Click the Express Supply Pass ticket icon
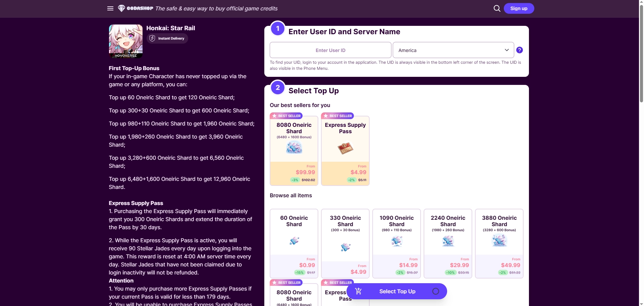This screenshot has height=306, width=644. (x=345, y=148)
